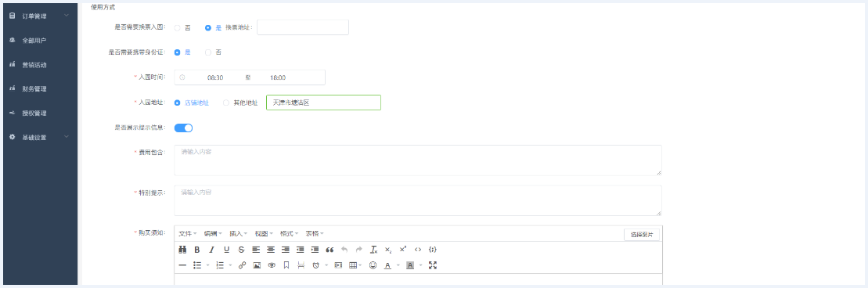868x288 pixels.
Task: Toggle bold formatting in editor
Action: [197, 250]
